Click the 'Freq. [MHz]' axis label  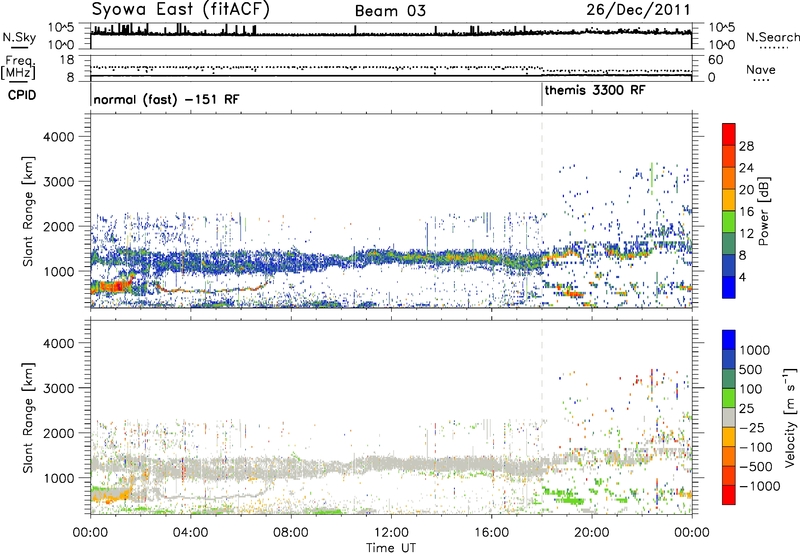coord(19,68)
